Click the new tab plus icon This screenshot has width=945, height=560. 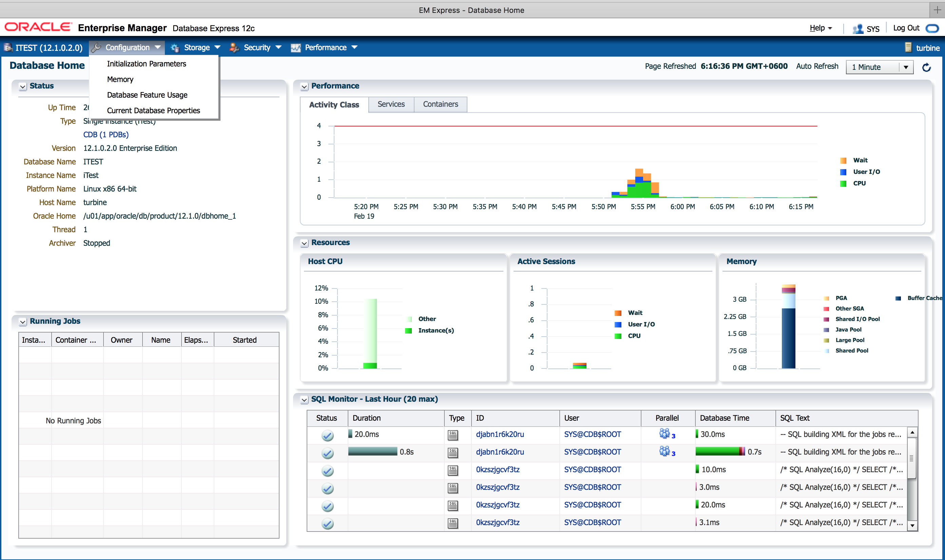pos(937,10)
